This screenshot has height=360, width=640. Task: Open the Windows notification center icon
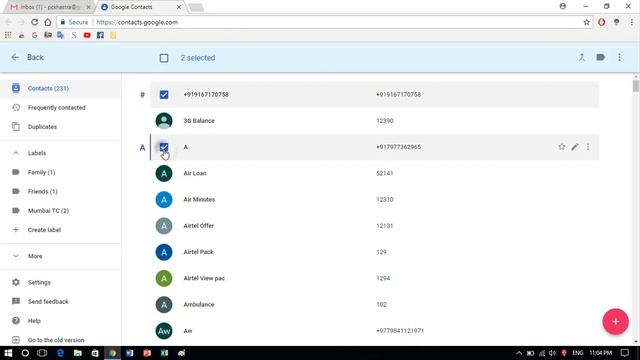624,353
